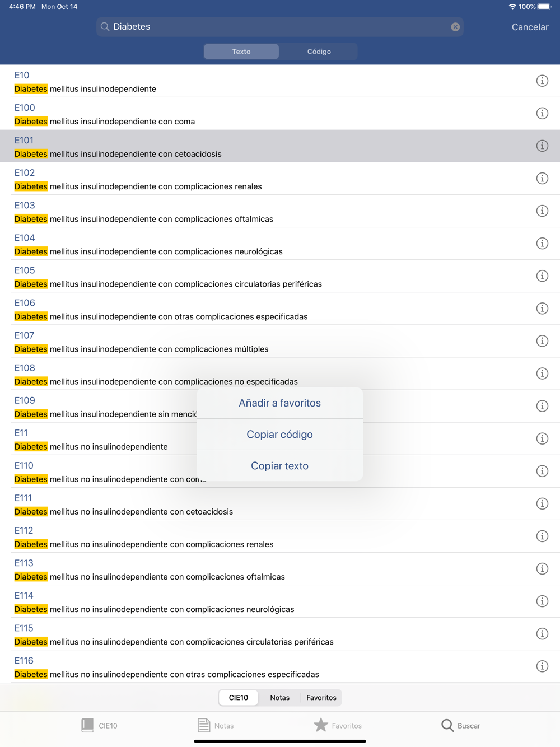
Task: Open info for code E104
Action: [x=542, y=244]
